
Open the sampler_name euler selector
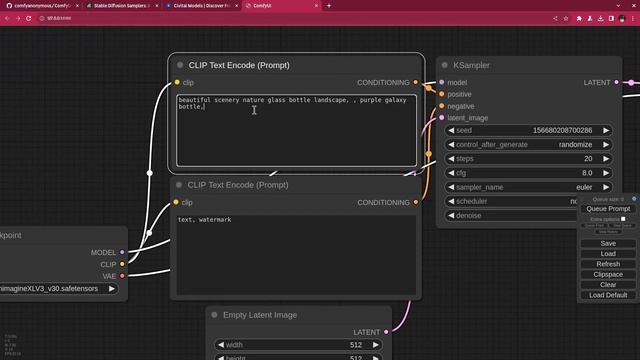[x=528, y=187]
